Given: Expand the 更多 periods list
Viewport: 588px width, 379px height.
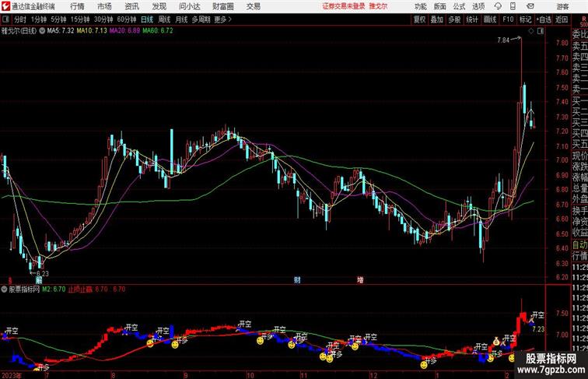Looking at the screenshot, I should (223, 19).
